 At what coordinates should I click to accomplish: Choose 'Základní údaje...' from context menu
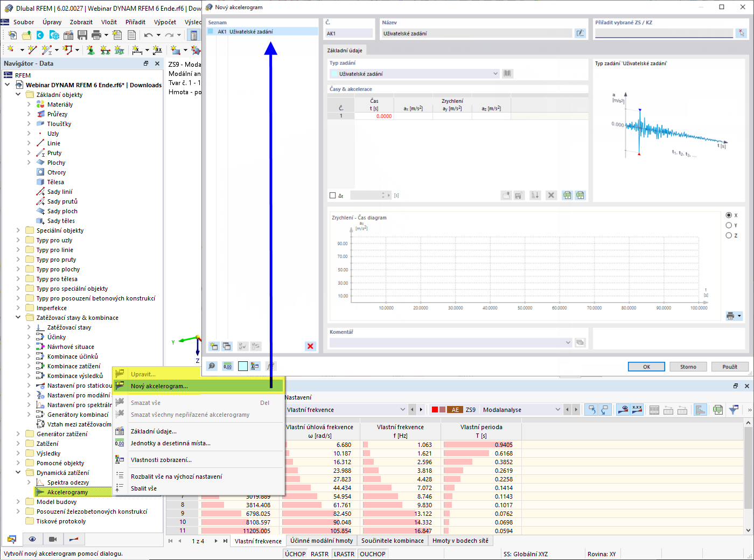tap(198, 431)
